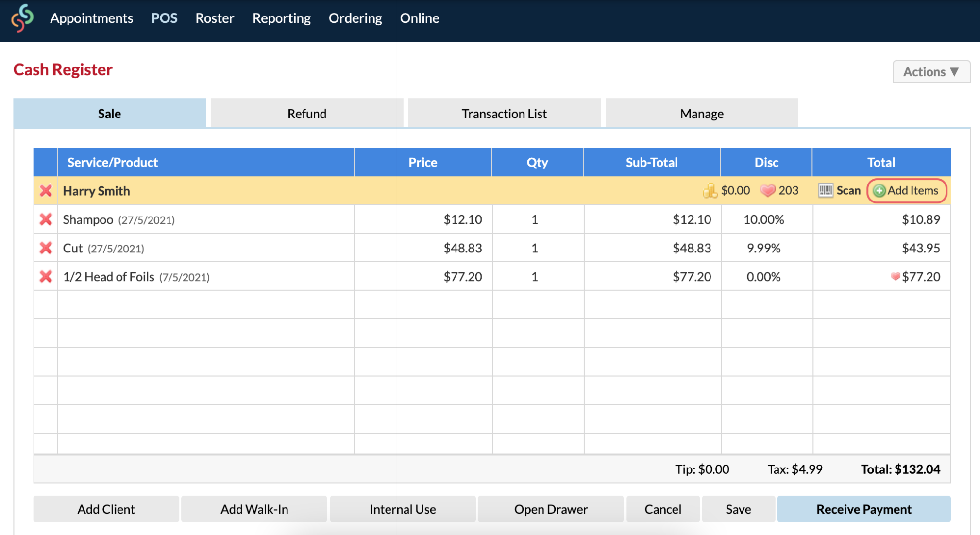Open the Actions dropdown
Viewport: 980px width, 535px height.
[931, 71]
